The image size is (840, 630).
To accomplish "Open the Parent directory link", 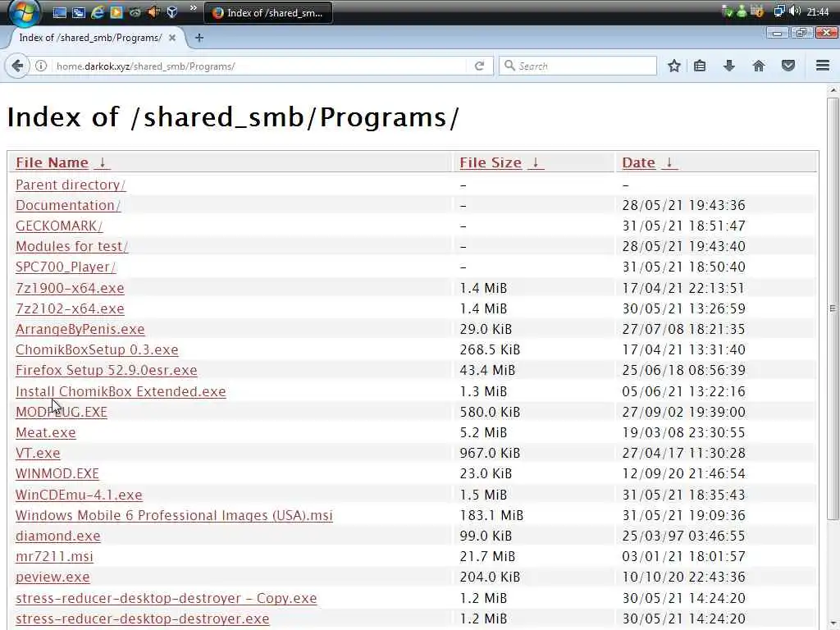I will [71, 185].
